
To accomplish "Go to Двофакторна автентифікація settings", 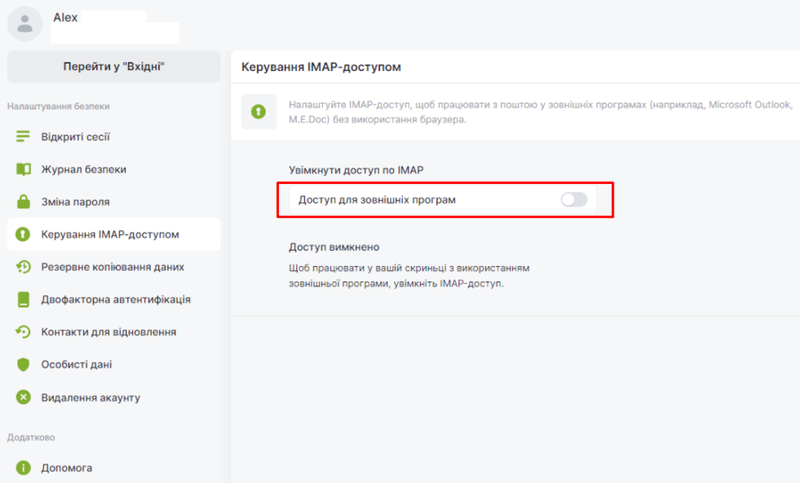I will [x=115, y=300].
